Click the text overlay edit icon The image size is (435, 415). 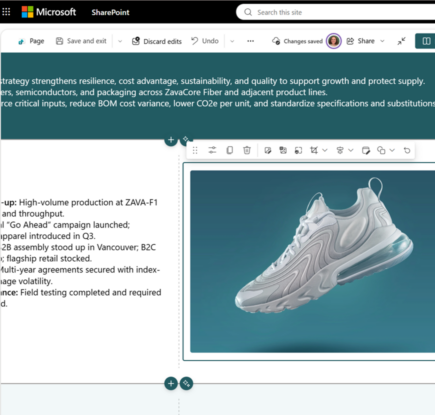click(366, 151)
